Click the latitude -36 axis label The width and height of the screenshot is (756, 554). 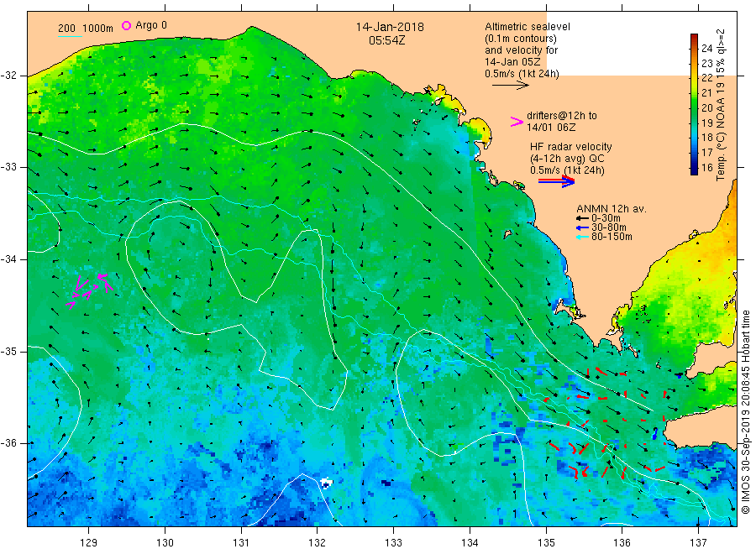pyautogui.click(x=8, y=442)
